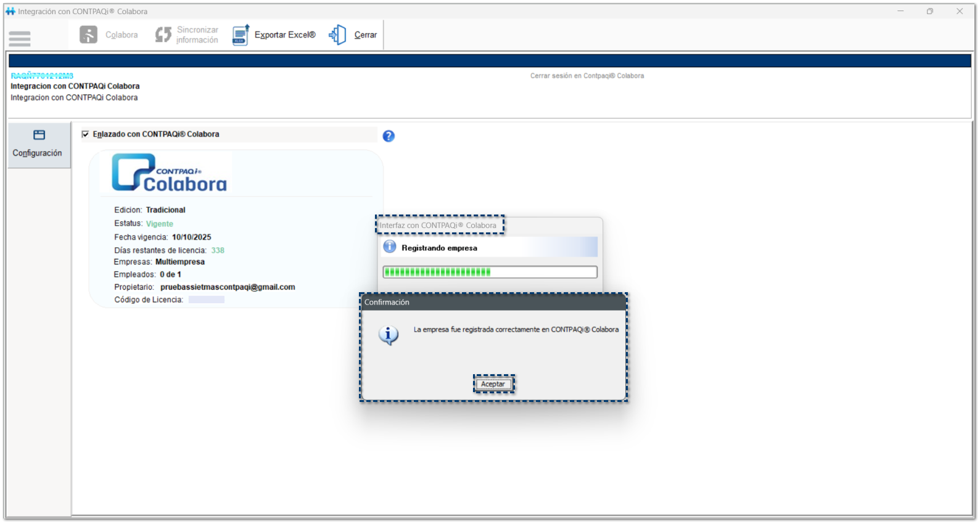Viewport: 980px width, 524px height.
Task: Click the info icon in Confirmación dialog
Action: tap(389, 335)
